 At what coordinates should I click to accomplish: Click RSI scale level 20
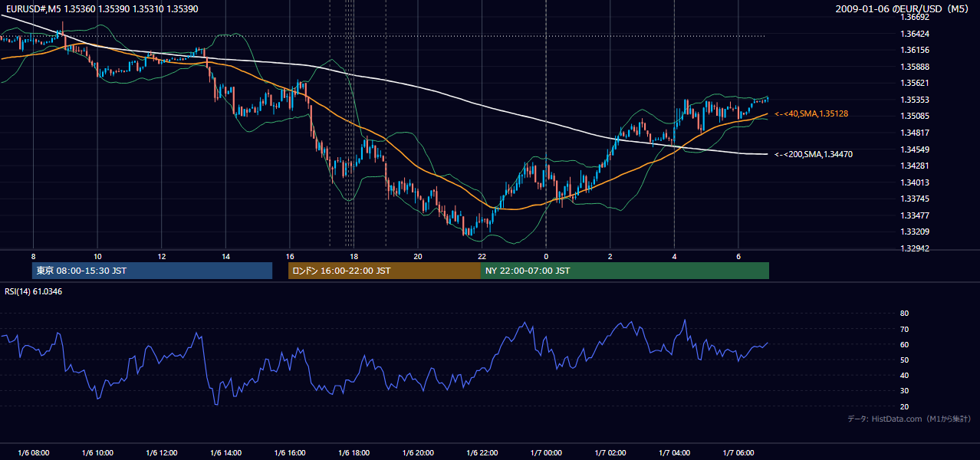pos(905,406)
